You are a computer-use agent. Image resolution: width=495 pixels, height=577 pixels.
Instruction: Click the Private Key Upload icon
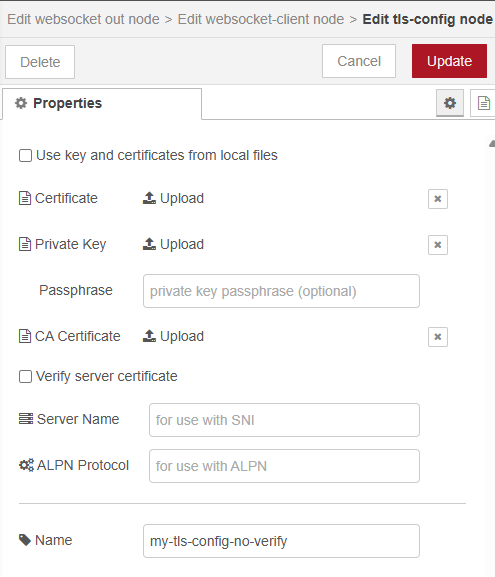coord(149,244)
